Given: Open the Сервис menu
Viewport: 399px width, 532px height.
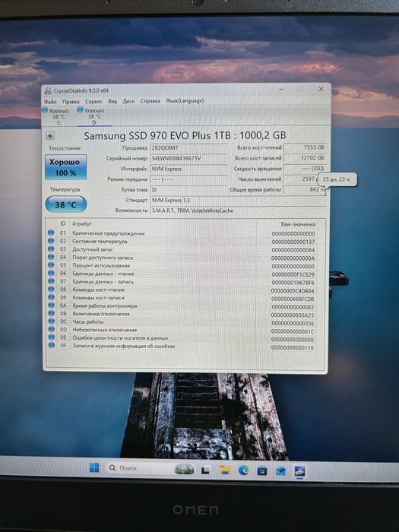Looking at the screenshot, I should [x=93, y=101].
